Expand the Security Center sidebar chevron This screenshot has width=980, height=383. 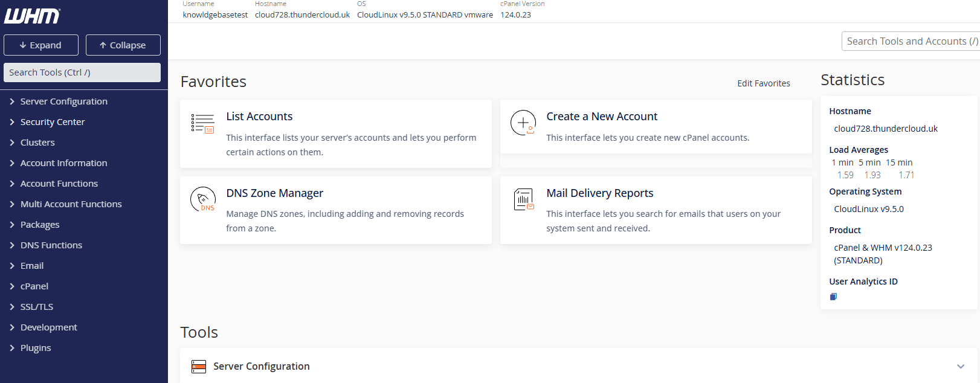click(x=12, y=122)
